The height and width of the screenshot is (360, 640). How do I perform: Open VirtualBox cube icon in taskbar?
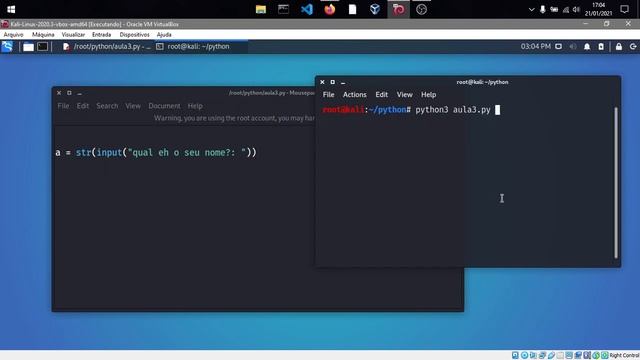(375, 9)
